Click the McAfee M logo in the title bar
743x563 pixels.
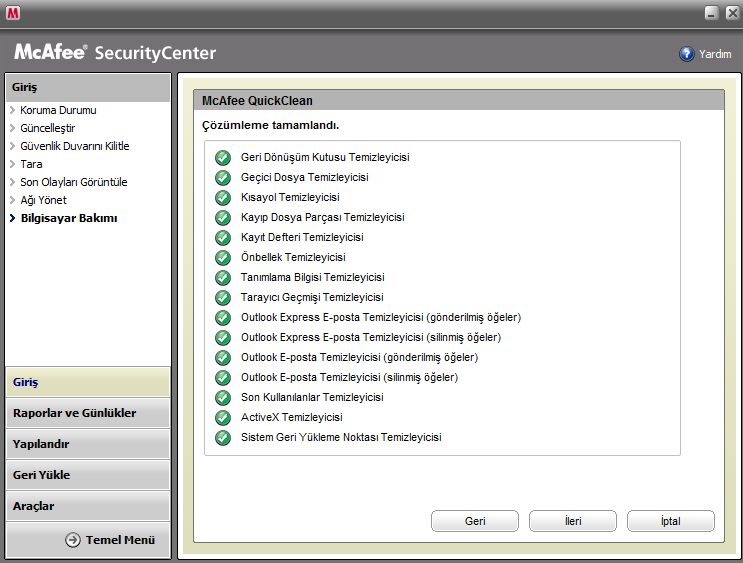click(13, 13)
